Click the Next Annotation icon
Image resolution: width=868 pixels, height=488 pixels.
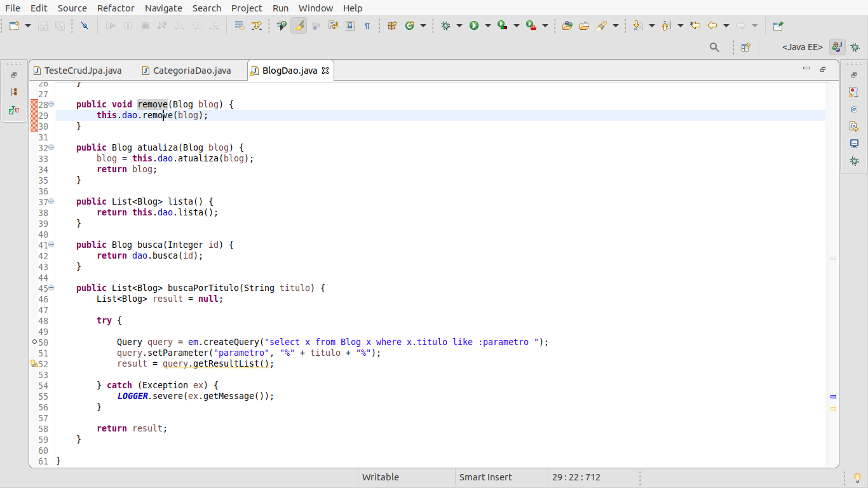coord(637,26)
